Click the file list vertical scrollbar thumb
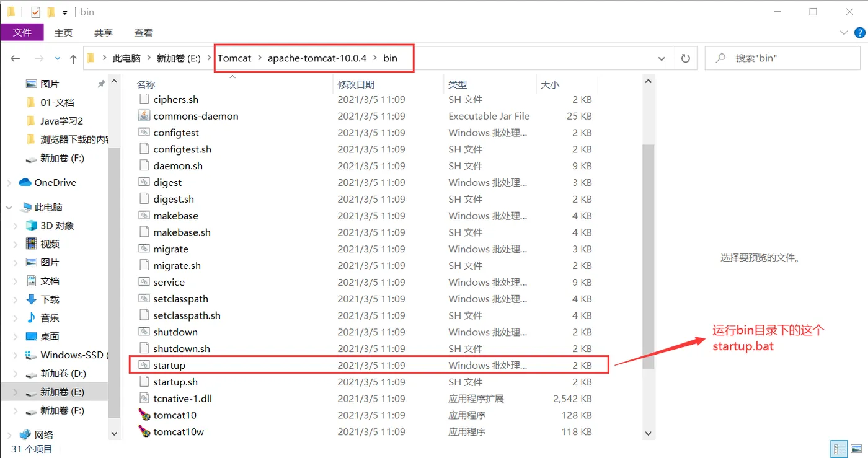The width and height of the screenshot is (868, 458). pyautogui.click(x=648, y=257)
